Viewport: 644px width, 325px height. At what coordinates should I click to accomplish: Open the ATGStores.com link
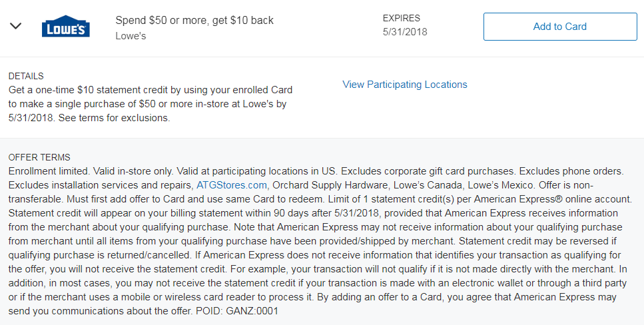click(x=232, y=185)
